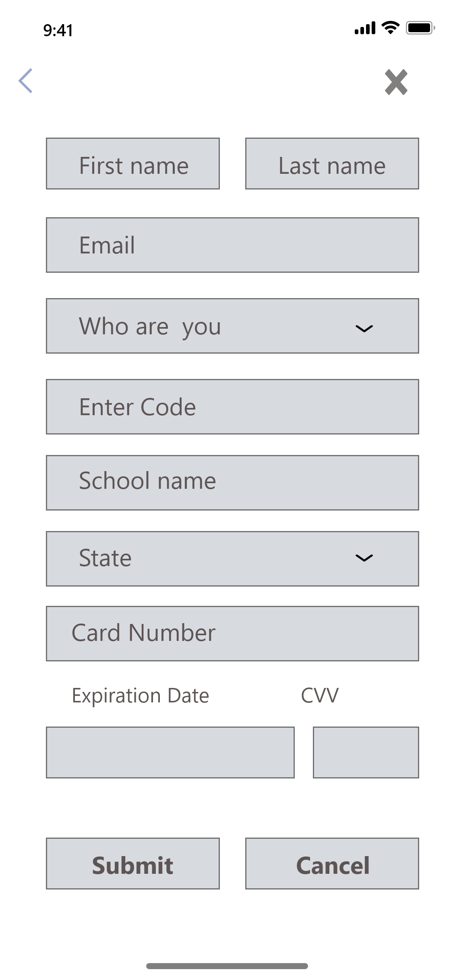Tap the battery status icon

(x=420, y=28)
